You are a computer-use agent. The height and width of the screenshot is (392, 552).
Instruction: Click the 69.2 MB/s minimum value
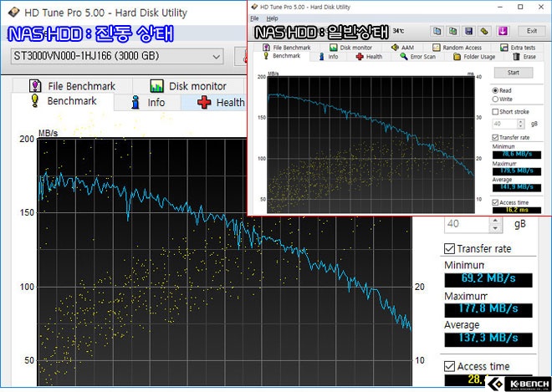(488, 280)
